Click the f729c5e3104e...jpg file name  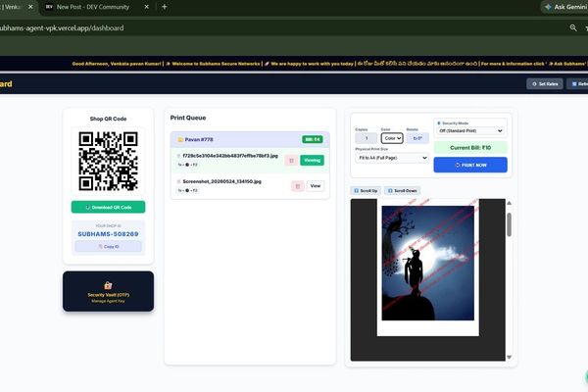click(230, 156)
